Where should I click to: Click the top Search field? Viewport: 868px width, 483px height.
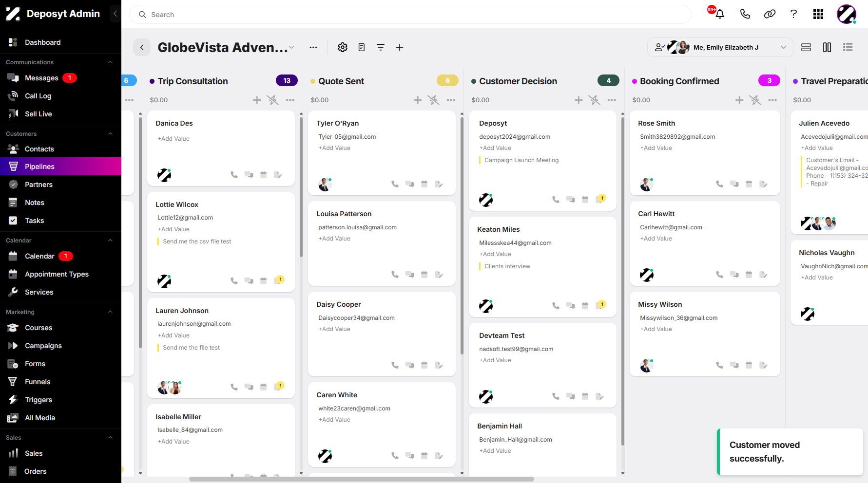point(410,15)
